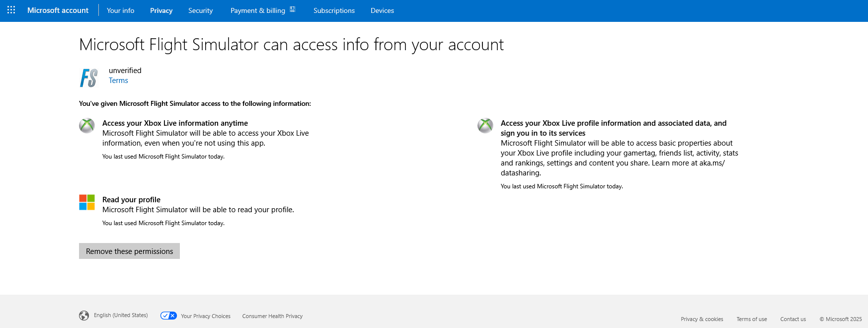Go to the Security tab
This screenshot has width=868, height=328.
(200, 10)
